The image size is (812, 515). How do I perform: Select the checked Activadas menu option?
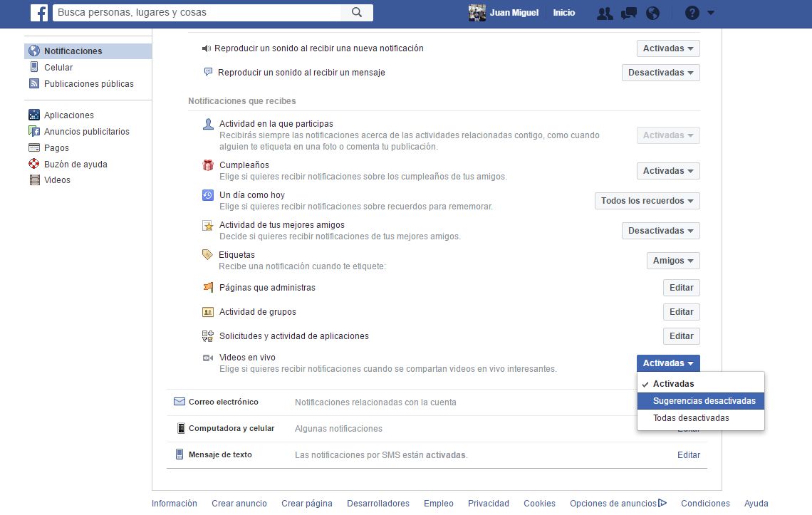[x=673, y=384]
